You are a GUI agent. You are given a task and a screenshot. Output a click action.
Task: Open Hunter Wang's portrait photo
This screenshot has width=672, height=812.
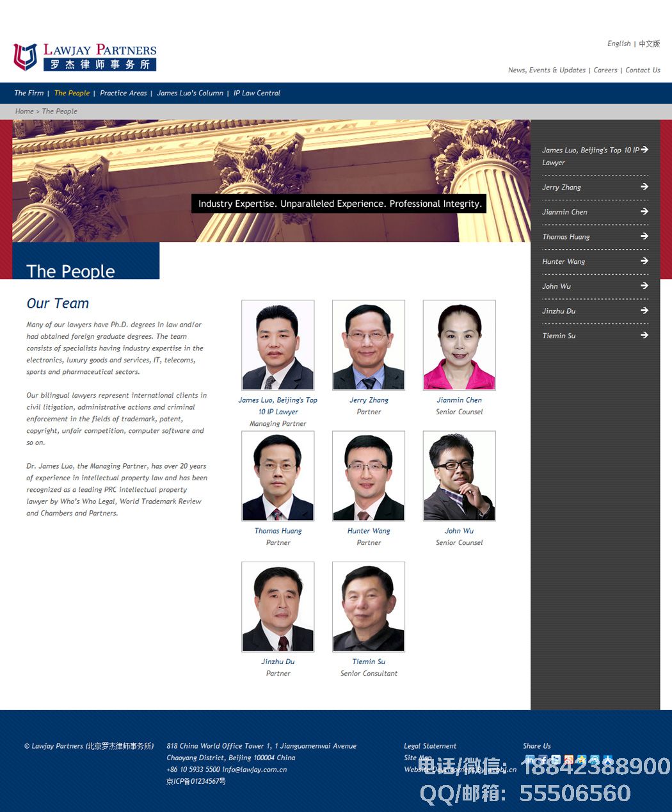point(369,476)
